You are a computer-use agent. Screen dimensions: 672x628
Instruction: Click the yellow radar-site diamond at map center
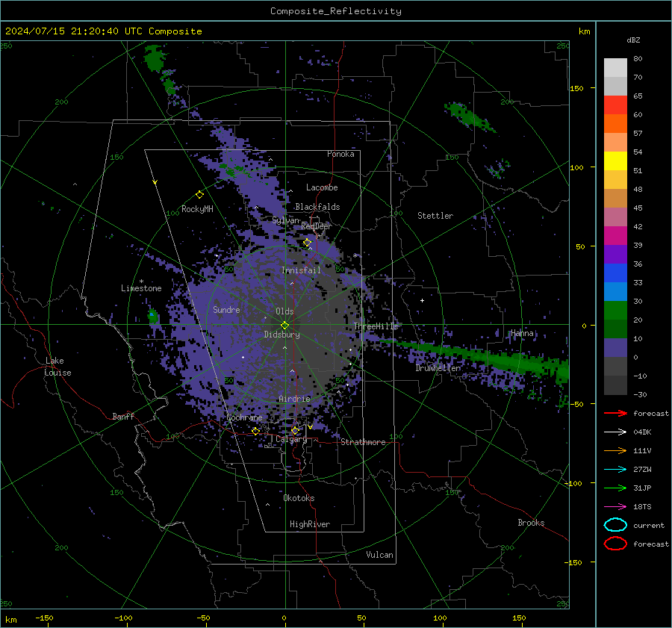tap(285, 325)
